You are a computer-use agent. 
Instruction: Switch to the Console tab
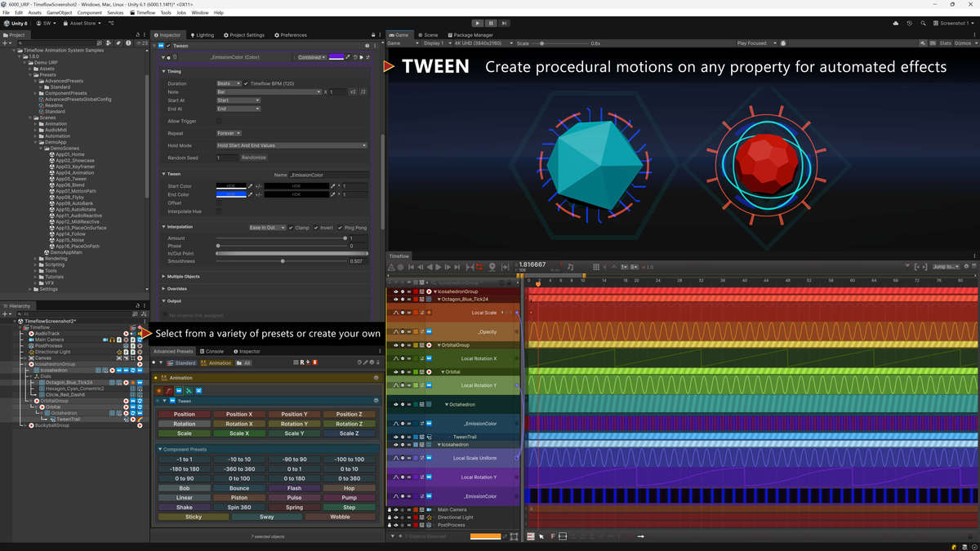(x=212, y=351)
